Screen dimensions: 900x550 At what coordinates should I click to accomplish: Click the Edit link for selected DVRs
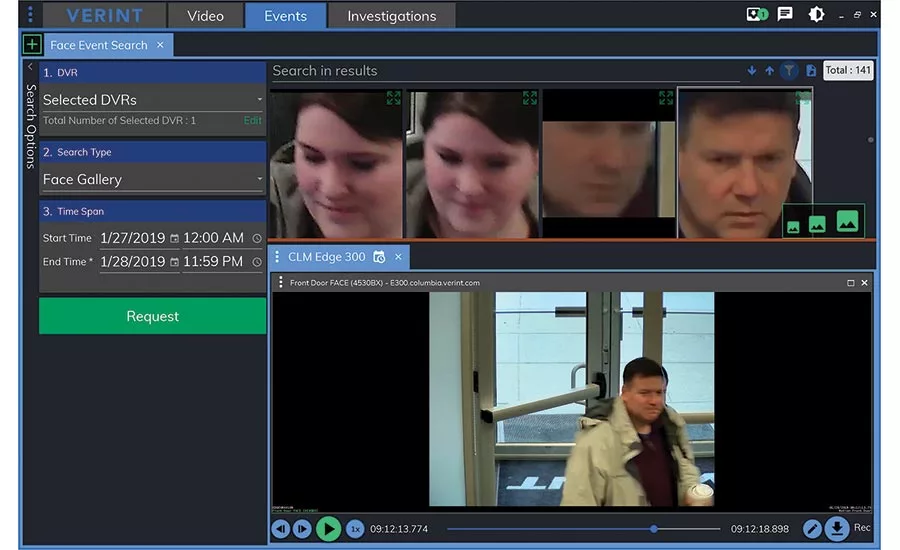(x=253, y=121)
